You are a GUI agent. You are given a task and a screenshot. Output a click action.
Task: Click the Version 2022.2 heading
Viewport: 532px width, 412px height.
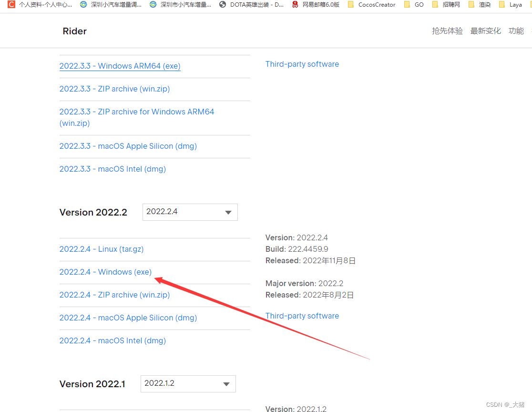point(93,213)
